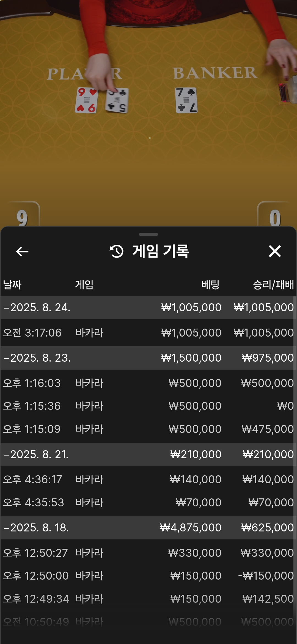This screenshot has height=644, width=297.
Task: Tap the sheet drag handle bar
Action: (x=148, y=234)
